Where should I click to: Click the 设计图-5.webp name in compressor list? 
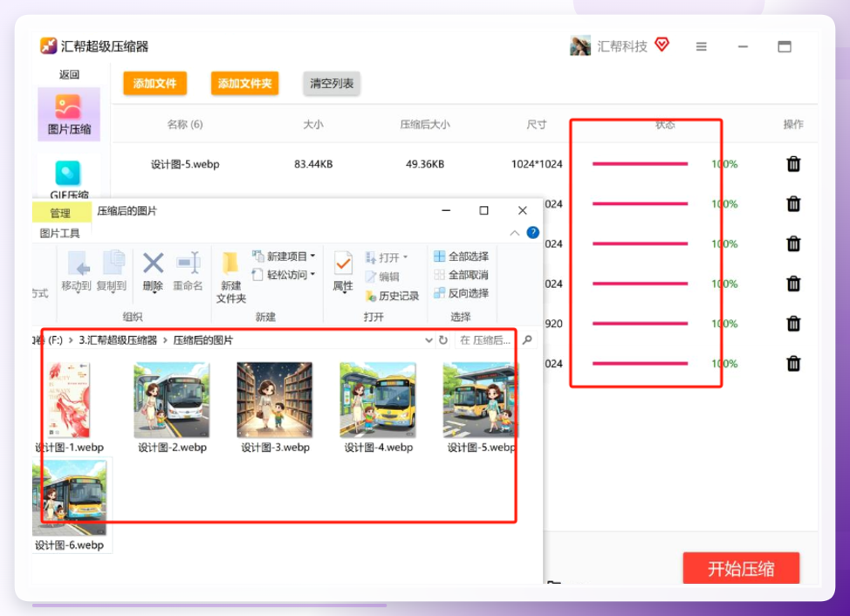185,164
